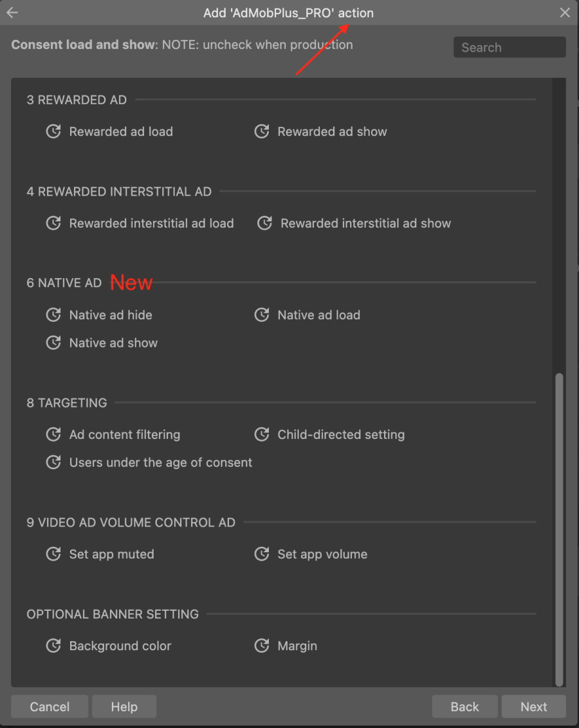The image size is (579, 728).
Task: Open Help from the dialog footer
Action: pos(124,706)
